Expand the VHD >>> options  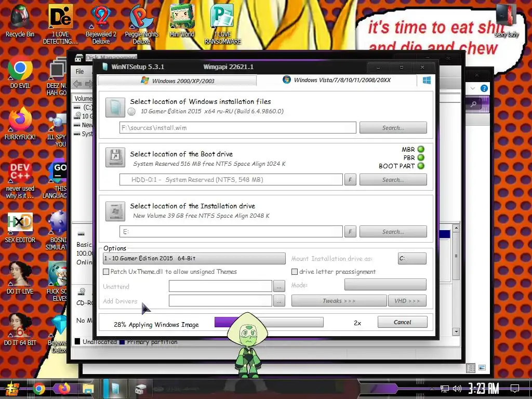pos(407,301)
